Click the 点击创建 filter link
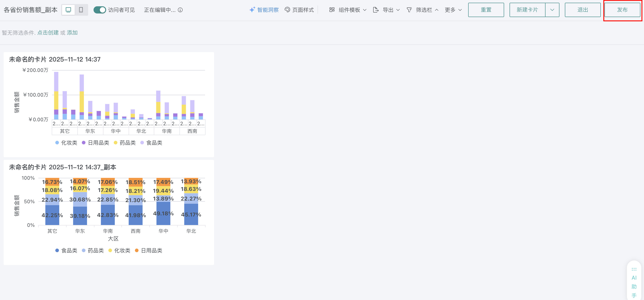 [48, 33]
